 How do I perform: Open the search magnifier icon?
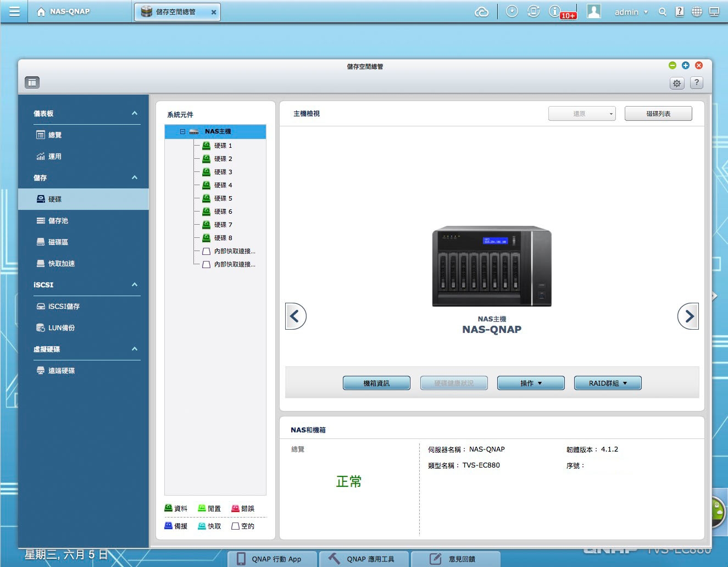tap(663, 12)
